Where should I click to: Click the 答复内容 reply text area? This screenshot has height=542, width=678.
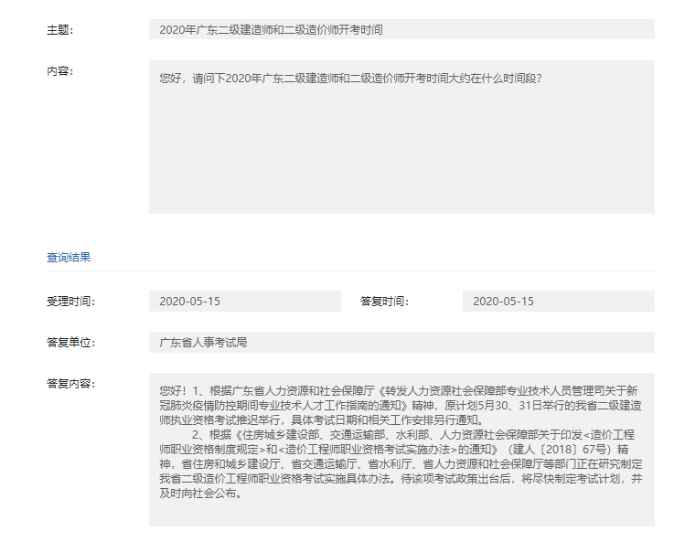[x=402, y=450]
